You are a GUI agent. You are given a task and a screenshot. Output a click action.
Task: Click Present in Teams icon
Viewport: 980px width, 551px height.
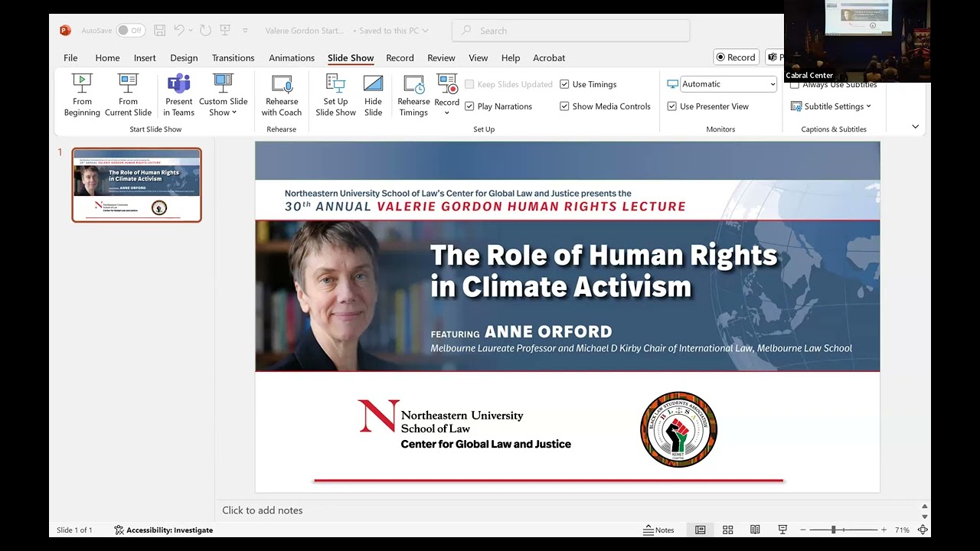(x=178, y=83)
